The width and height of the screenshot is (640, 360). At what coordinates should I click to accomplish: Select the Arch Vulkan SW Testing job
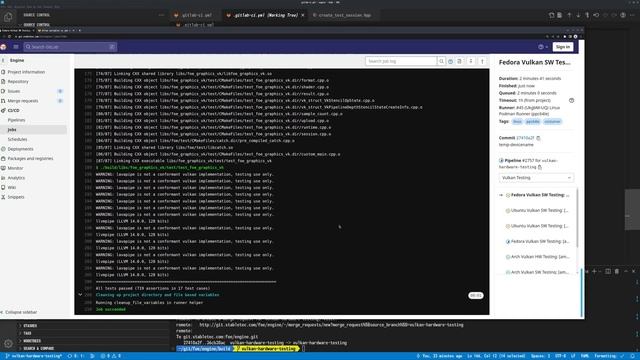click(537, 272)
